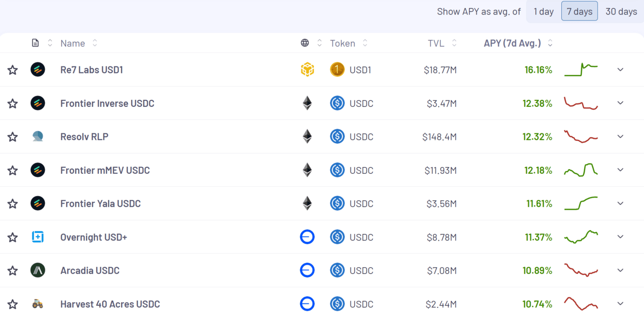
Task: Switch APY average to 30 days
Action: click(621, 11)
